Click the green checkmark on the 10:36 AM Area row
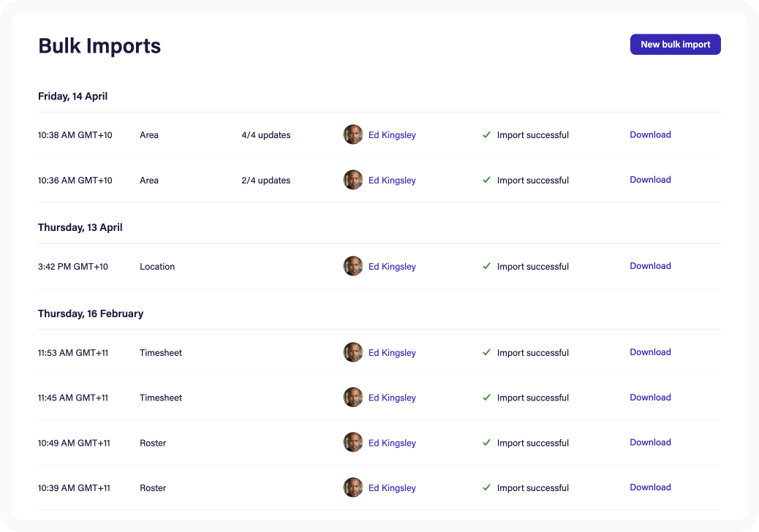The width and height of the screenshot is (759, 532). (487, 180)
